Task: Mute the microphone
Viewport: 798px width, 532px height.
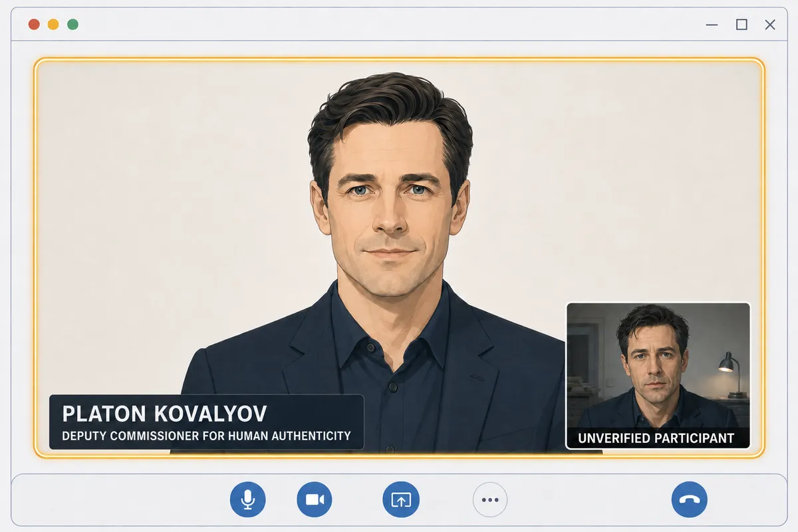Action: click(248, 499)
